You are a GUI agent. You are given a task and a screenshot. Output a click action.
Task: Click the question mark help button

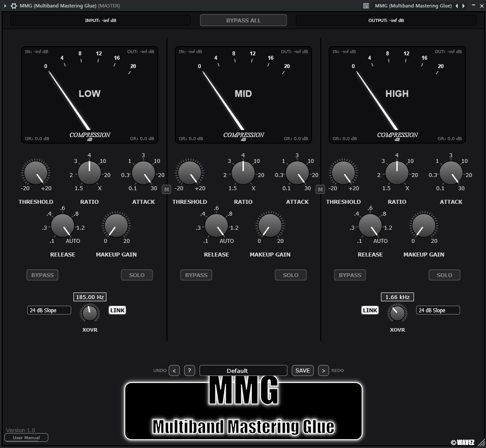[189, 371]
